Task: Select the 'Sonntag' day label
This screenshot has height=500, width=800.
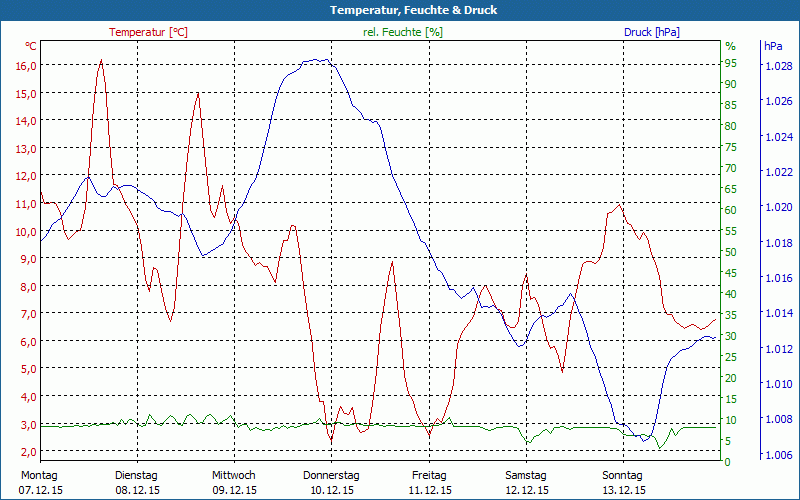Action: [622, 475]
